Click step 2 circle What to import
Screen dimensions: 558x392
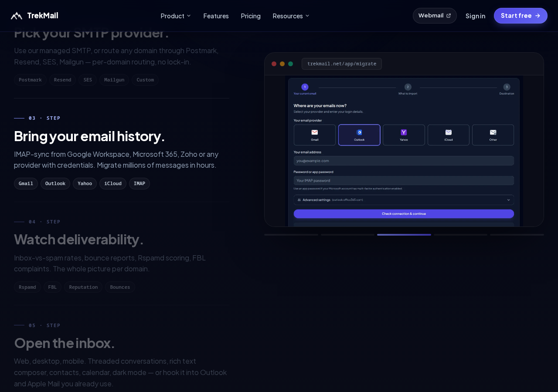click(408, 87)
